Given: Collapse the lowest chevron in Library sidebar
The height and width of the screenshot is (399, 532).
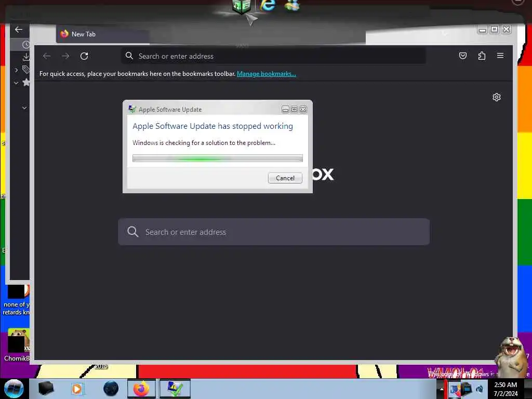Looking at the screenshot, I should click(24, 108).
